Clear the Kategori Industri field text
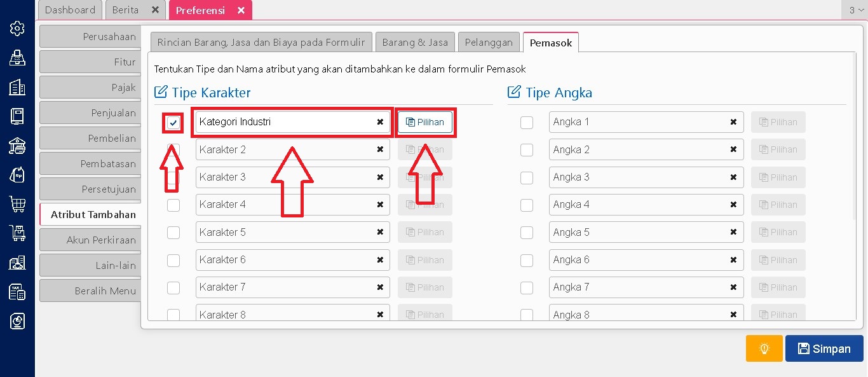Screen dimensions: 868x377 [x=380, y=122]
